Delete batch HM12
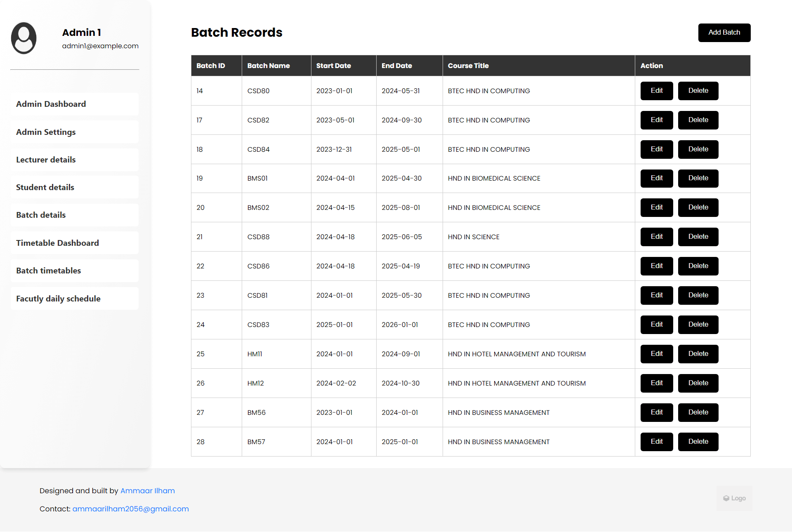Screen dimensions: 792x532 click(x=698, y=383)
